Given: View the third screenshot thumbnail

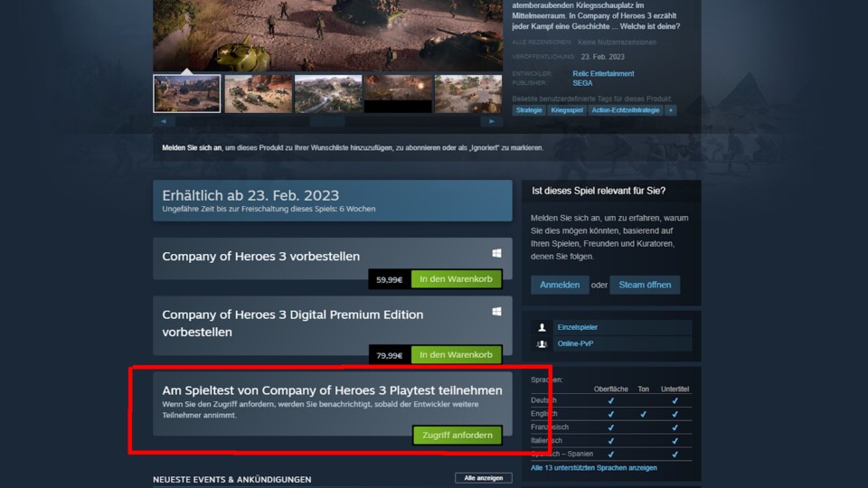Looking at the screenshot, I should [x=328, y=93].
